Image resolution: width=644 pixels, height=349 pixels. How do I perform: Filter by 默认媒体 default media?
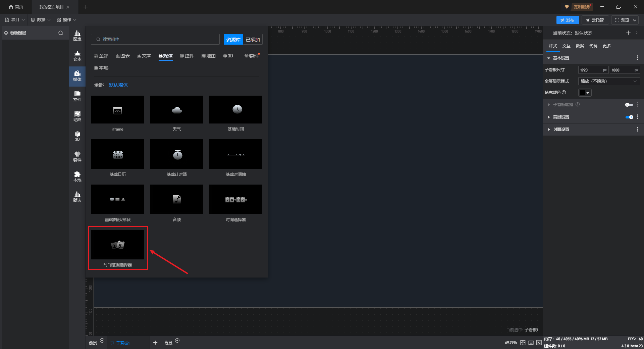(x=118, y=85)
